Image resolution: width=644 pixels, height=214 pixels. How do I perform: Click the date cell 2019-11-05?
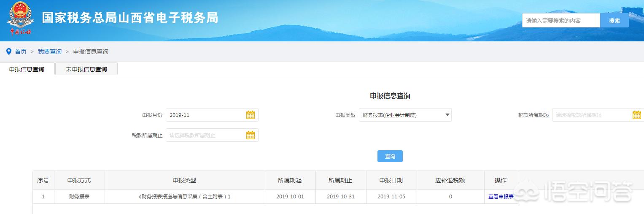pyautogui.click(x=391, y=197)
